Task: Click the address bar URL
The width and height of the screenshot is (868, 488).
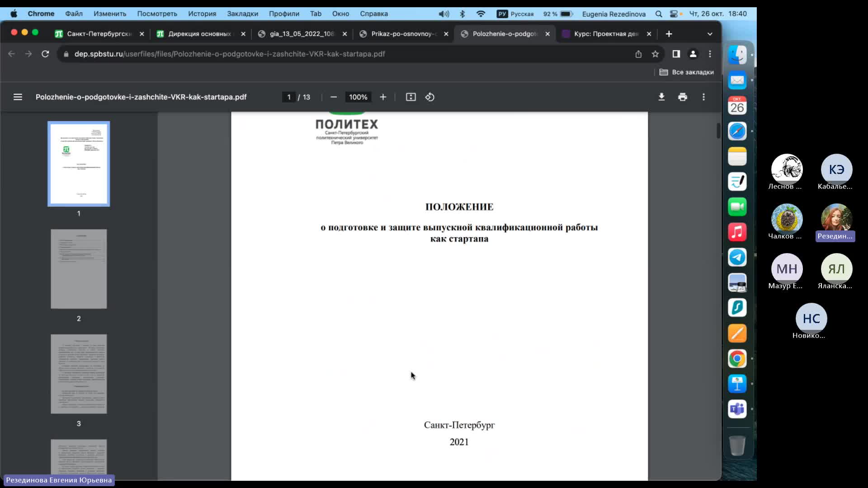Action: [x=230, y=54]
